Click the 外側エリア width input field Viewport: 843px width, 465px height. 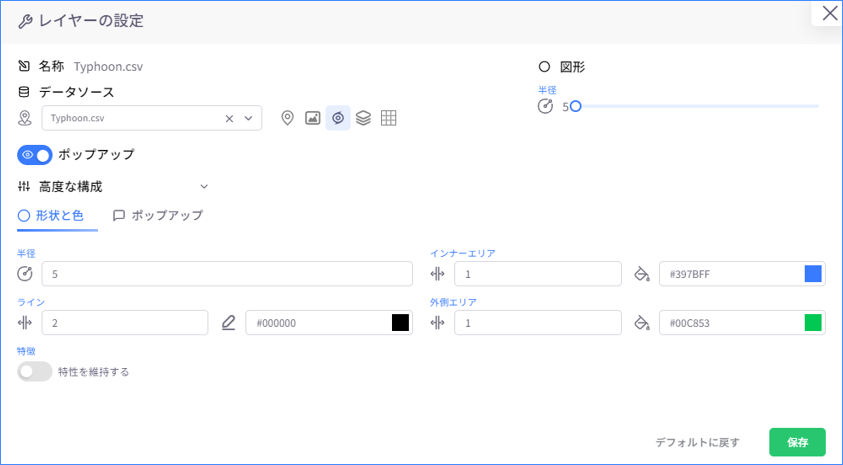[538, 323]
